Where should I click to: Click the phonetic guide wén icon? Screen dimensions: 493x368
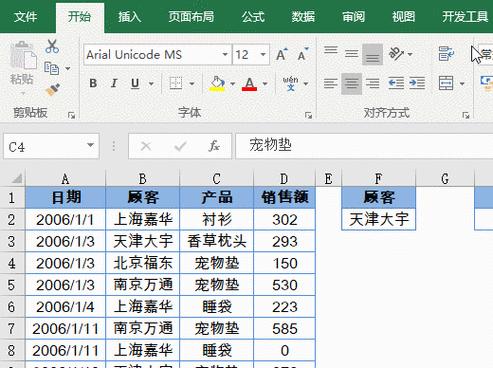pyautogui.click(x=291, y=83)
